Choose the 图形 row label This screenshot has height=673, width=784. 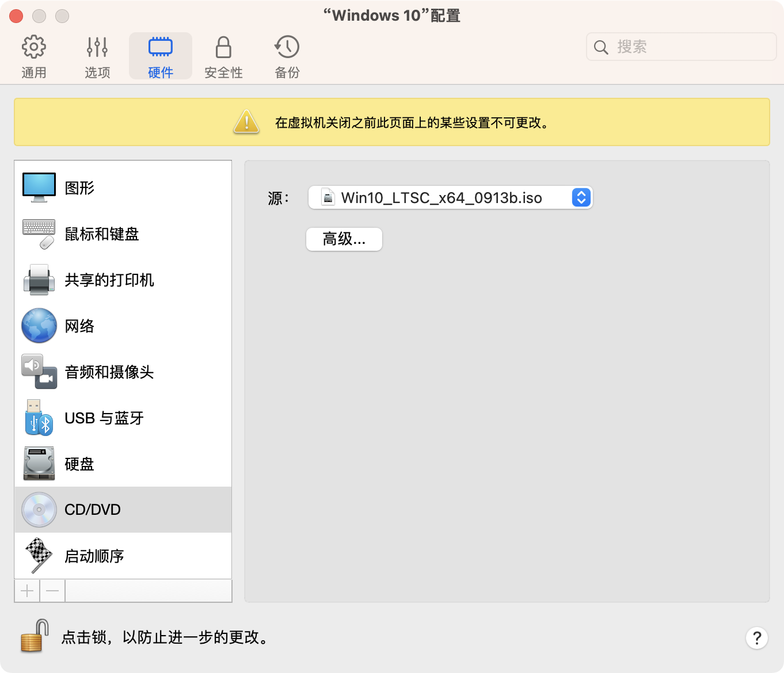tap(79, 188)
